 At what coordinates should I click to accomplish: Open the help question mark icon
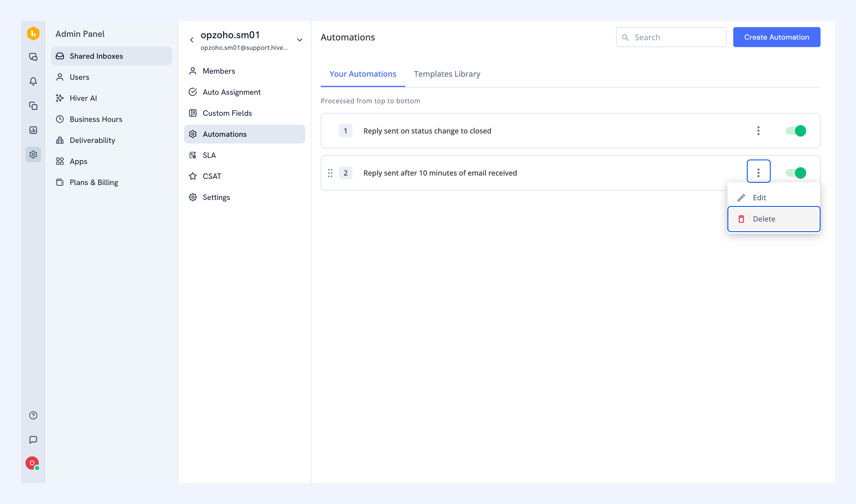[x=33, y=415]
